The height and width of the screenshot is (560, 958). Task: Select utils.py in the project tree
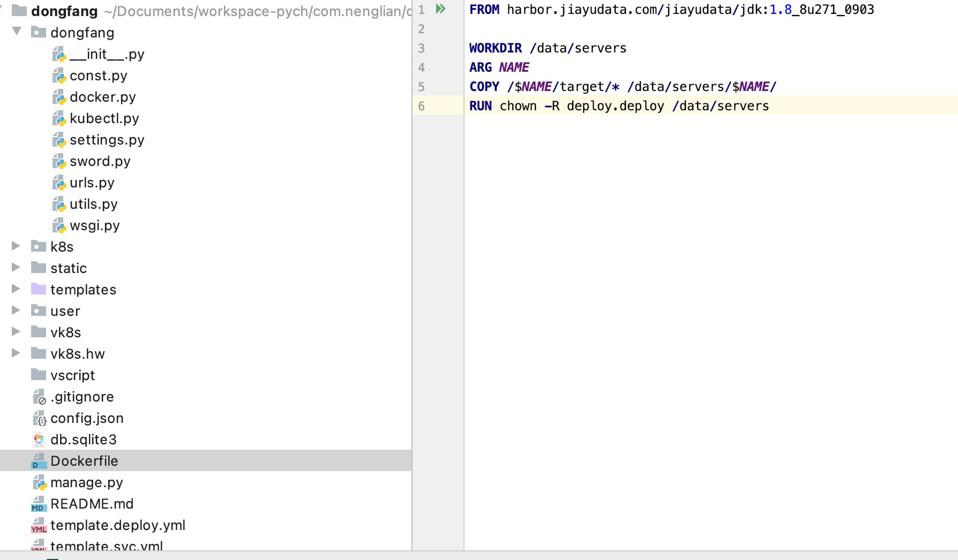coord(206,204)
